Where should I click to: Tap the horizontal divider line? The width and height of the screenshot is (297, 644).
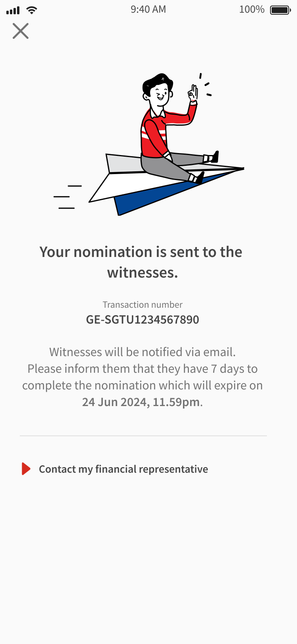click(143, 436)
